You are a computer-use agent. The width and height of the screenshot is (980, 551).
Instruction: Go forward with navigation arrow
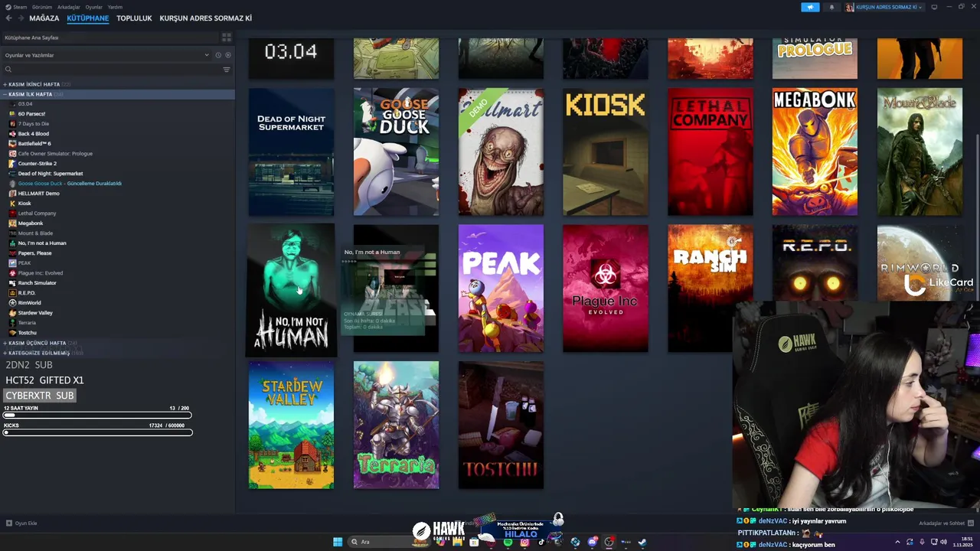[x=20, y=18]
